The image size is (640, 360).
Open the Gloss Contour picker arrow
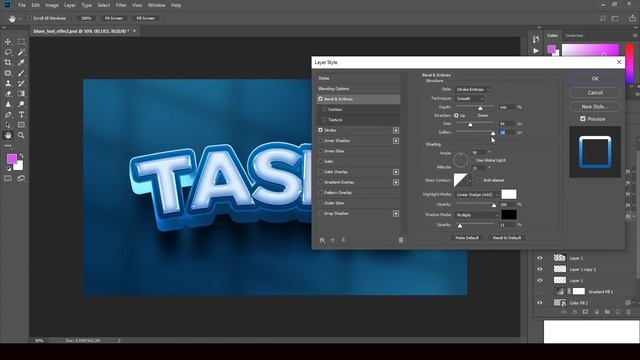pos(470,180)
